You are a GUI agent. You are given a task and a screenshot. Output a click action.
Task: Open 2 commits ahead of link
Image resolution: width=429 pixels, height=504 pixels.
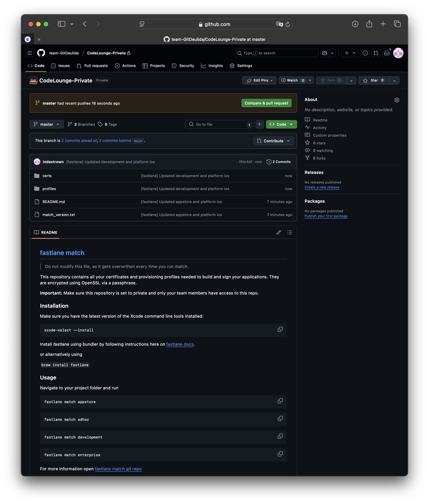tap(79, 141)
